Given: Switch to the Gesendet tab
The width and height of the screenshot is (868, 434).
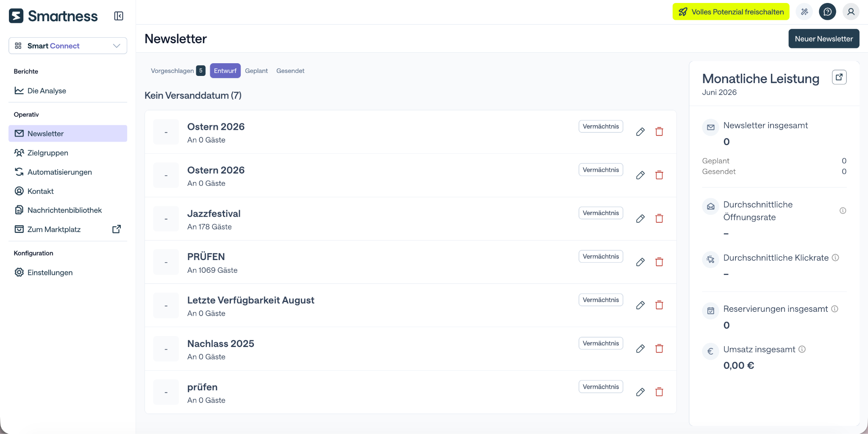Looking at the screenshot, I should [290, 71].
